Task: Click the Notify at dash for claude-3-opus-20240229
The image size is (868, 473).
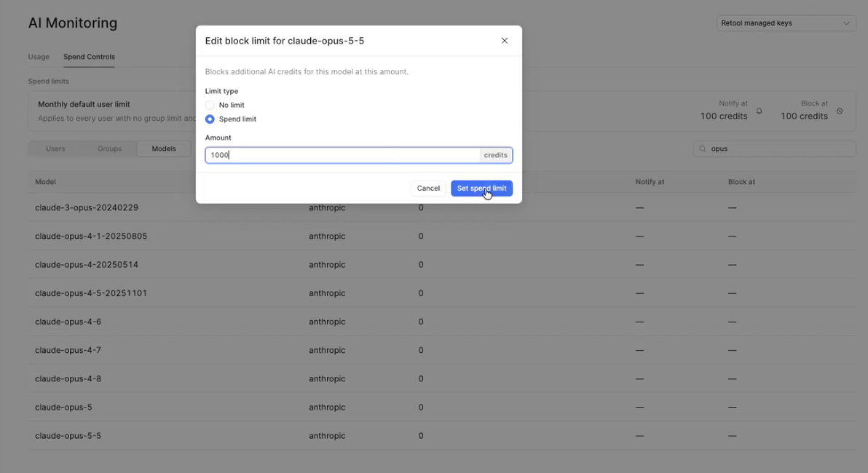Action: point(640,207)
